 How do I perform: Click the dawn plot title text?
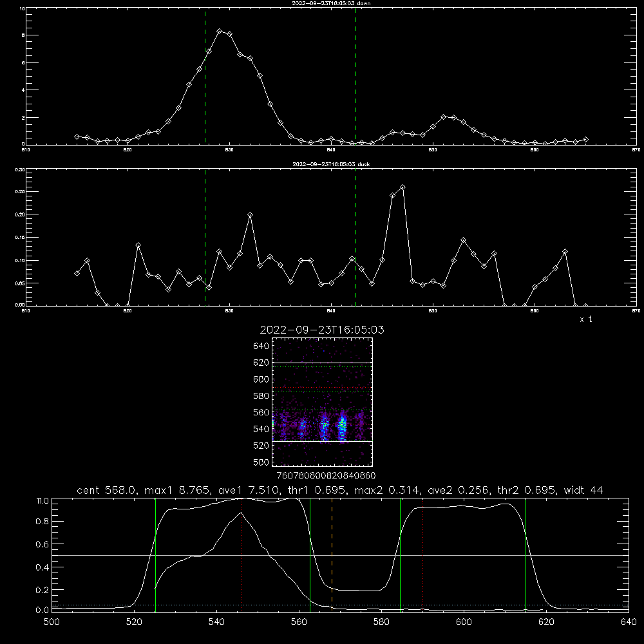(x=331, y=3)
